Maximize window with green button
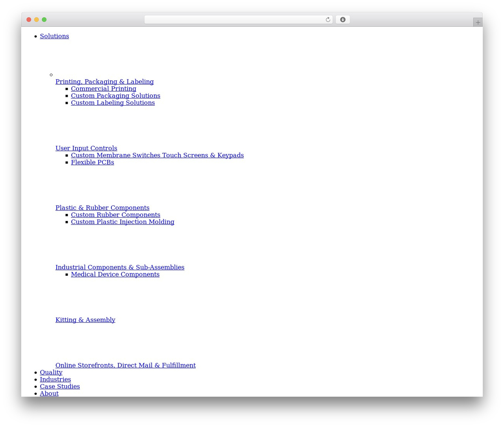504x427 pixels. 44,20
